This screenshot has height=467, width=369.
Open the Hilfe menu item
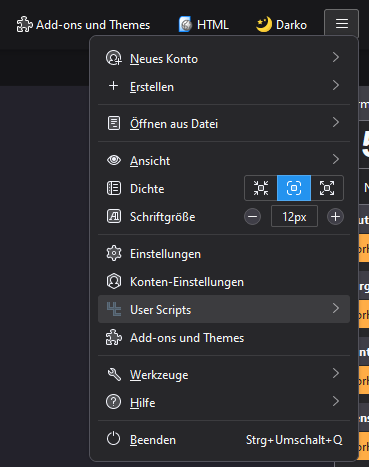click(224, 402)
